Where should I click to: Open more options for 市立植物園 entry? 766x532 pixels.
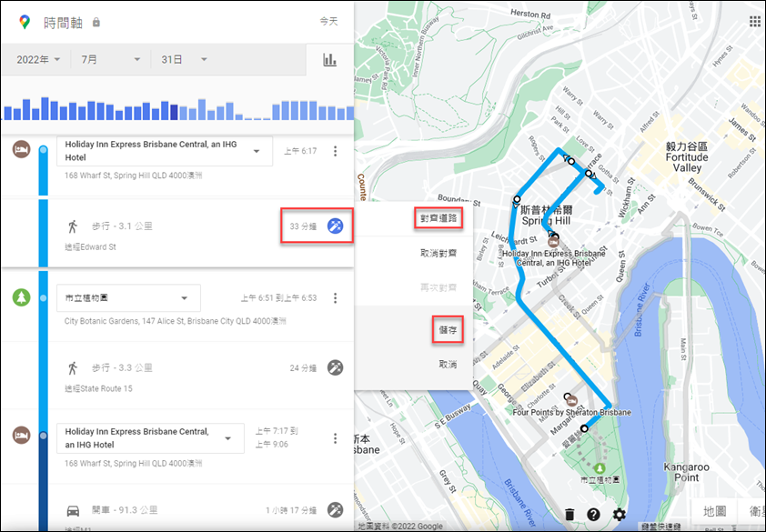(x=335, y=298)
